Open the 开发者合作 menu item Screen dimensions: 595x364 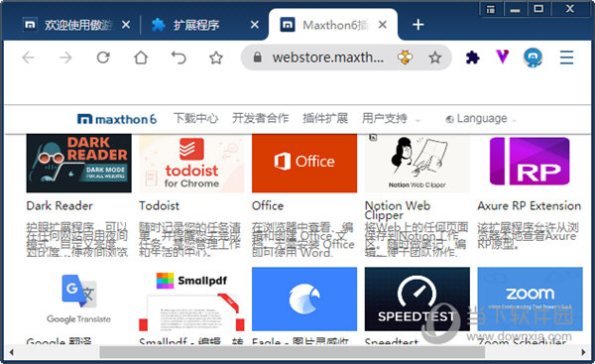(260, 118)
